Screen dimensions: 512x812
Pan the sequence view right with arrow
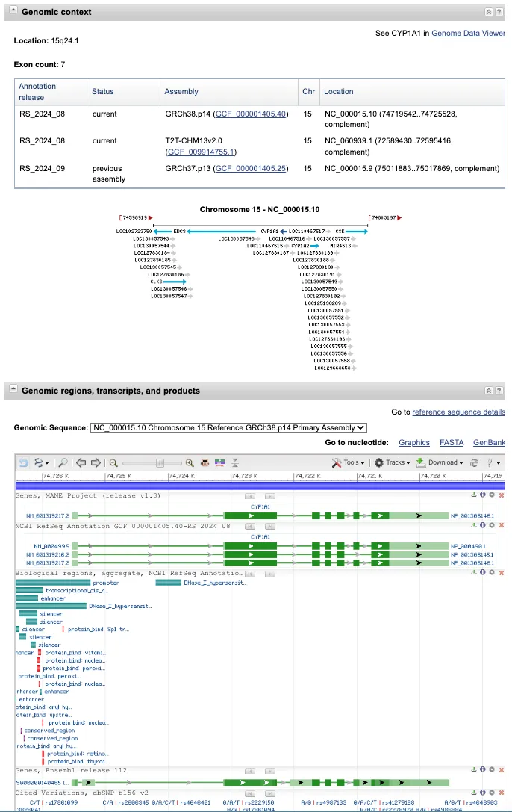(x=96, y=462)
